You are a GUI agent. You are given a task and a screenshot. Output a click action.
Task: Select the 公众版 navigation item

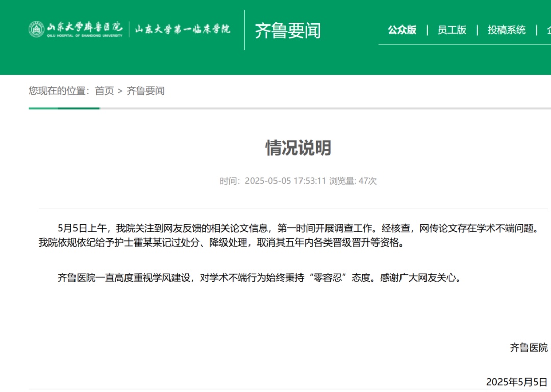pos(402,31)
